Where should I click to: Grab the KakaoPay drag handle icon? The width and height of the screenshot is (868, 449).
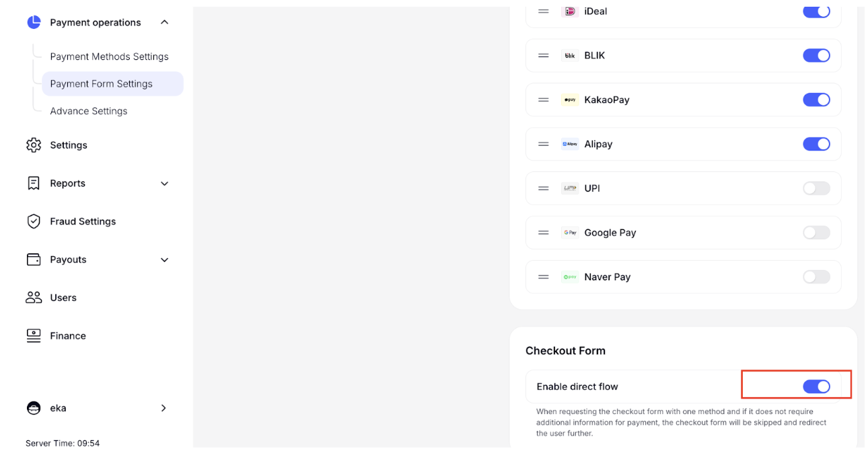point(544,99)
